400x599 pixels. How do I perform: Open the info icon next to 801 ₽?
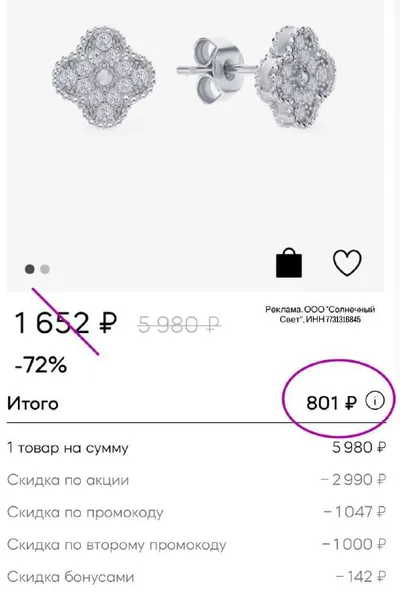coord(375,401)
